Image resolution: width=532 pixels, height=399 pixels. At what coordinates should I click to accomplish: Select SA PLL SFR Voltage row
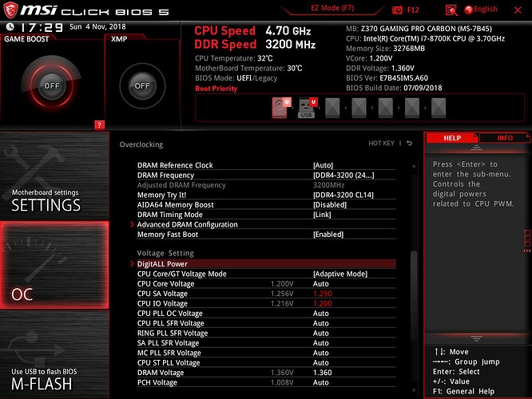click(x=266, y=342)
